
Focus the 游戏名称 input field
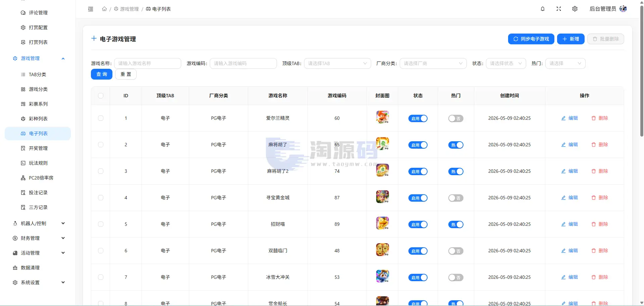[x=148, y=63]
